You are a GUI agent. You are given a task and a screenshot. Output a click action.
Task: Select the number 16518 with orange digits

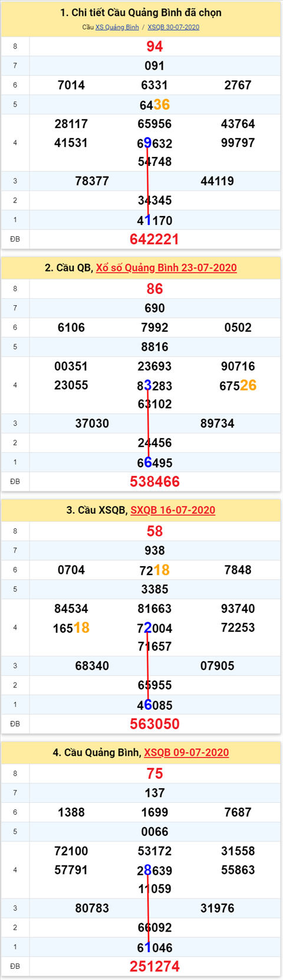pyautogui.click(x=71, y=628)
